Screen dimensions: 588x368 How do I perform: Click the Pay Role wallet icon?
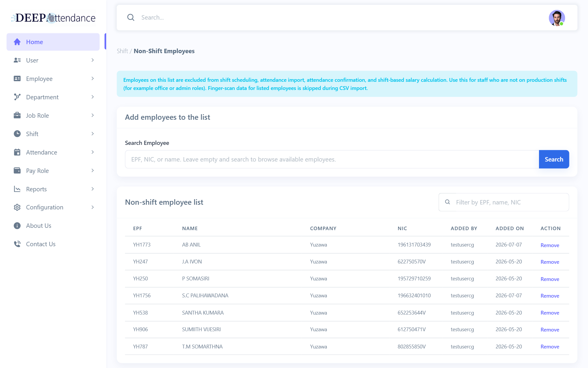click(17, 171)
